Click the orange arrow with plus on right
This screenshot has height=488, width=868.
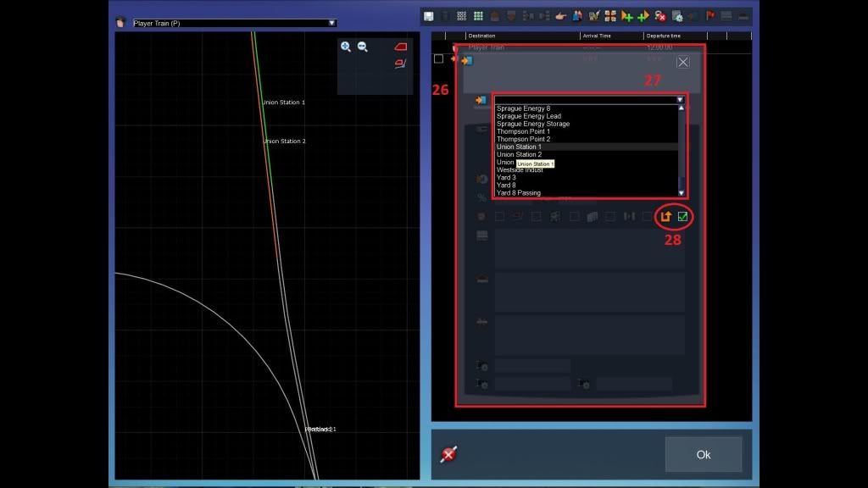pos(626,16)
